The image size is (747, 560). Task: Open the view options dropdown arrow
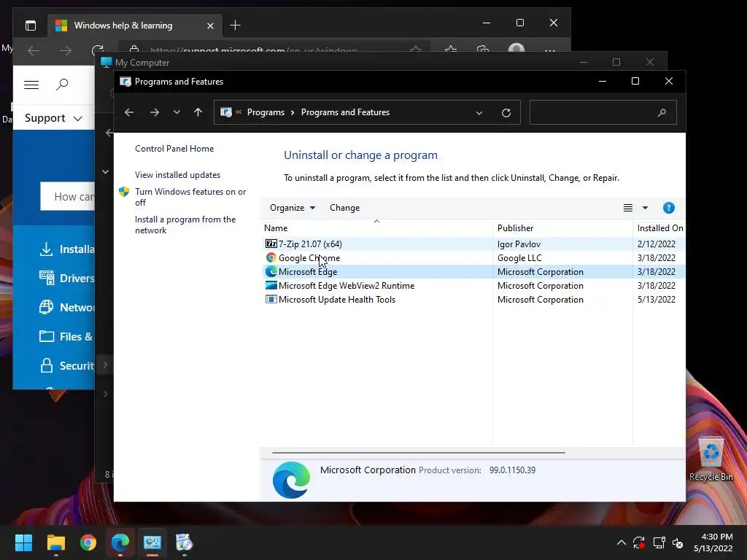645,208
